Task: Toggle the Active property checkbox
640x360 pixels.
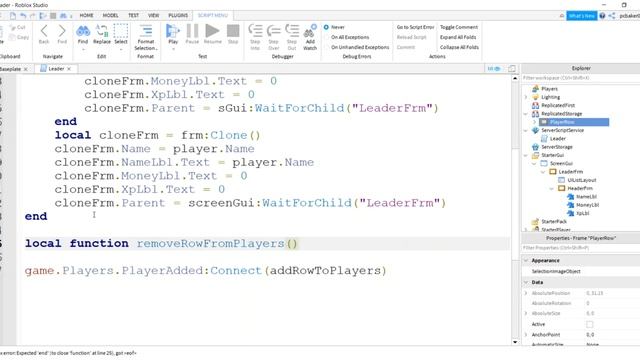Action: tap(589, 324)
